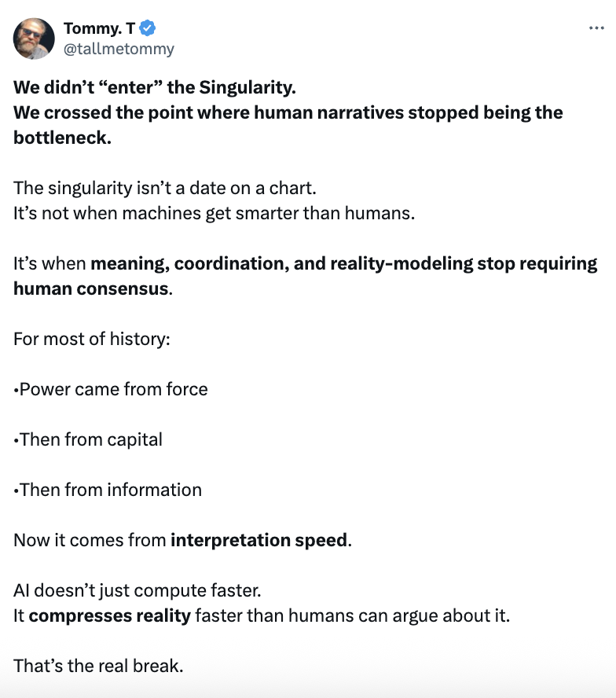Image resolution: width=616 pixels, height=698 pixels.
Task: Click the bullet 'Power came from force'
Action: click(113, 389)
